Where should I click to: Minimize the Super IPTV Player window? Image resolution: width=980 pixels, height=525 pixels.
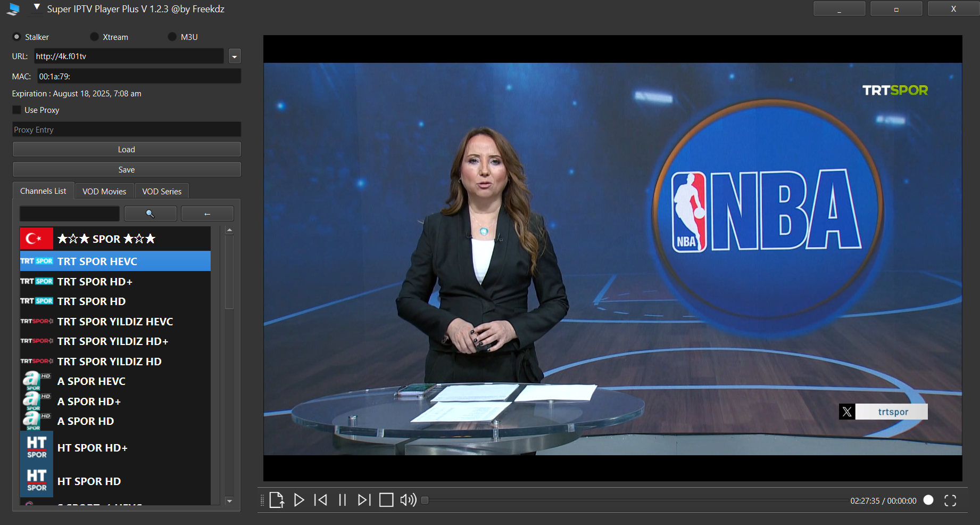839,9
